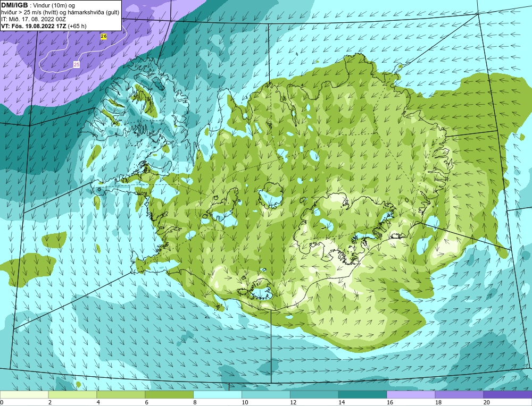
Task: Select the 10–12 m/s legend swatch
Action: click(x=265, y=395)
